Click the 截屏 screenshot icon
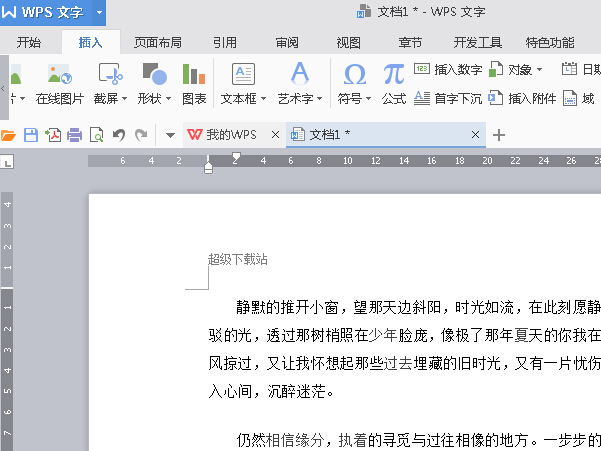 pos(111,74)
